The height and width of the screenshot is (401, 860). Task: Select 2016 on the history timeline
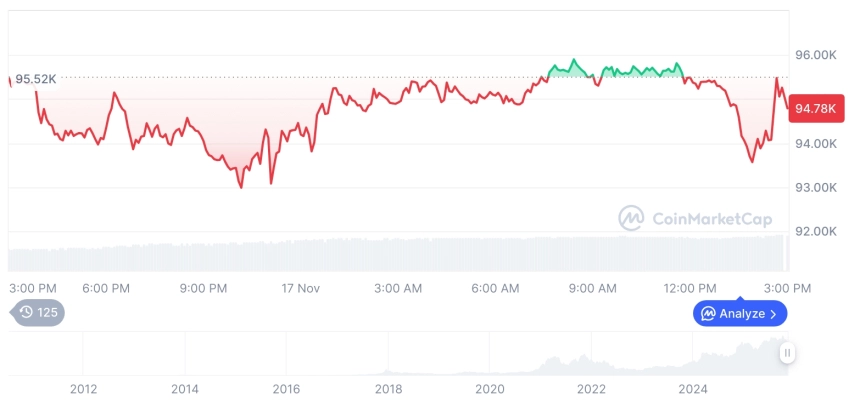(286, 389)
